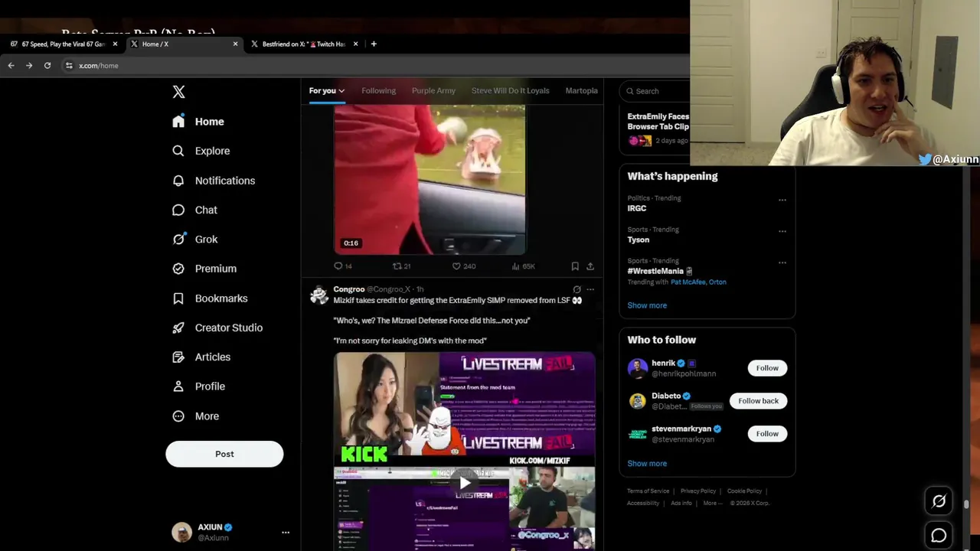Switch to the Purple Army tab
This screenshot has height=551, width=980.
433,91
